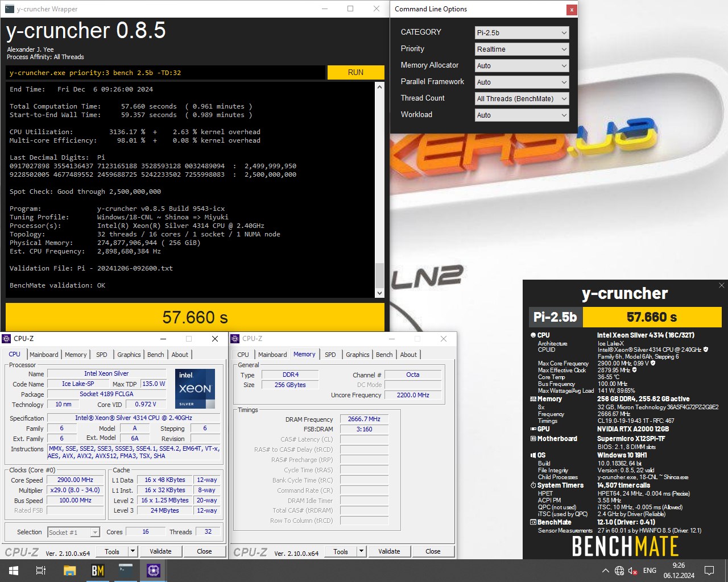Screen dimensions: 728x582
Task: Click the RUN button in y-cruncher Wrapper
Action: 355,72
